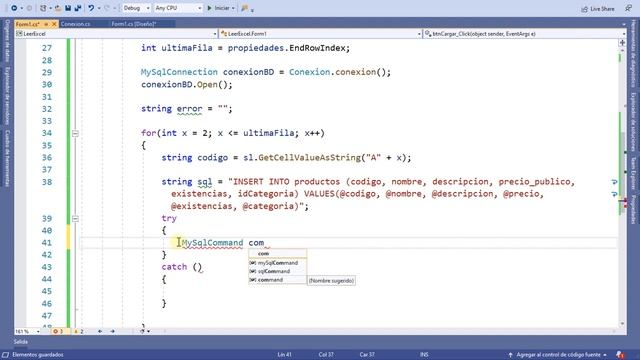Click the Elementos guardados status message
This screenshot has width=640, height=360.
(x=38, y=355)
